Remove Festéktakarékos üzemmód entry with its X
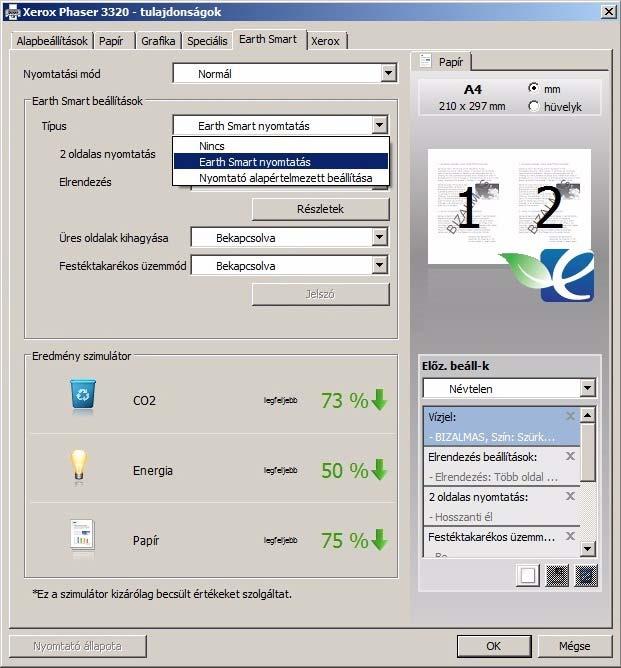The height and width of the screenshot is (668, 621). point(570,536)
